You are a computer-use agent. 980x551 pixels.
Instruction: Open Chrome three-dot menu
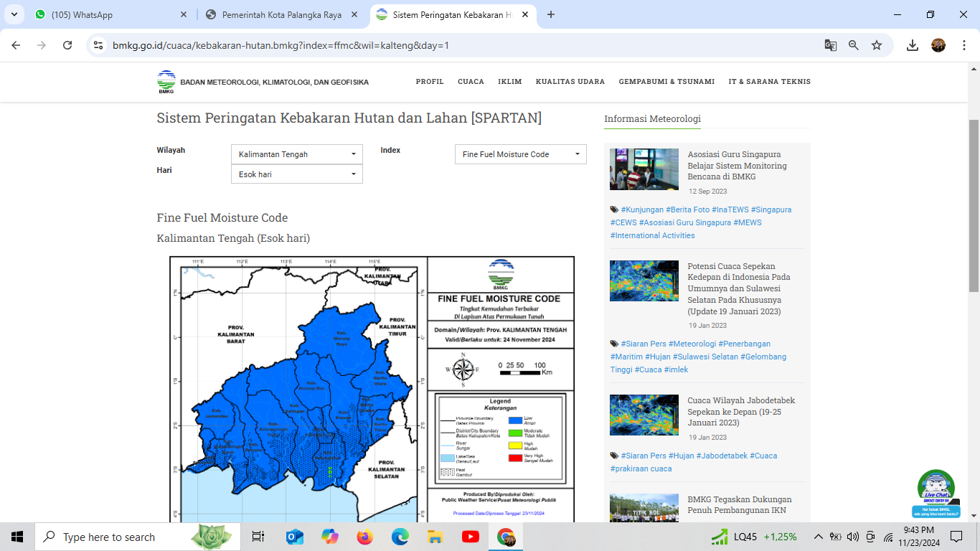tap(963, 45)
